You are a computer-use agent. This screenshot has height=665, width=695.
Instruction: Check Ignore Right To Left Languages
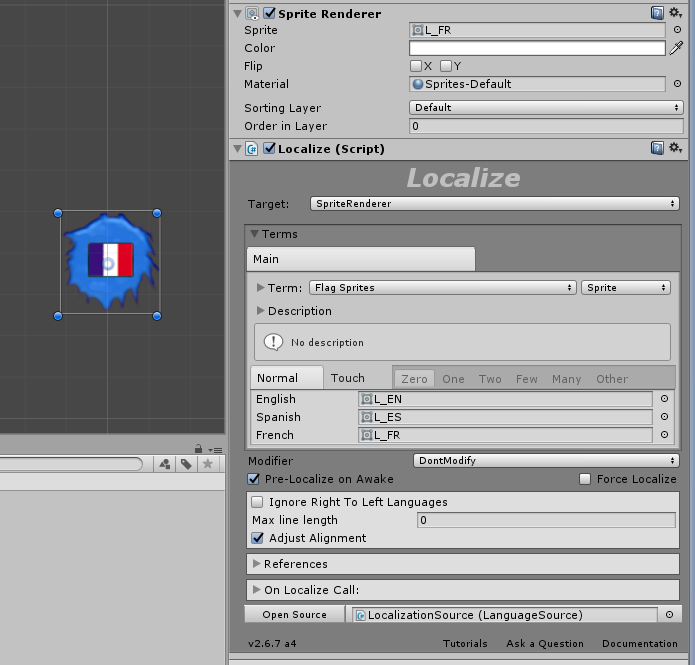pos(258,502)
